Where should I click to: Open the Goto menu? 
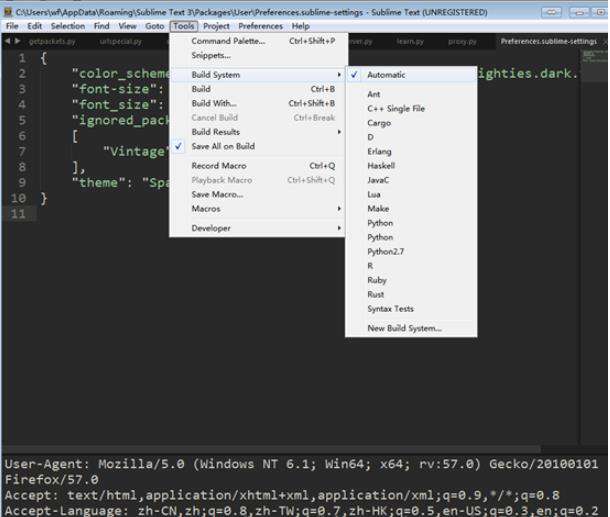pyautogui.click(x=154, y=26)
